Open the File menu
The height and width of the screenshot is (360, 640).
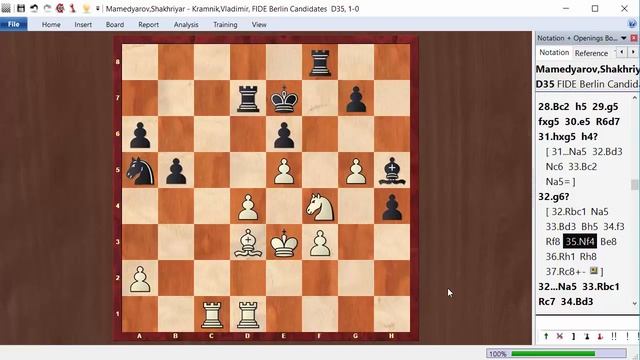click(13, 24)
